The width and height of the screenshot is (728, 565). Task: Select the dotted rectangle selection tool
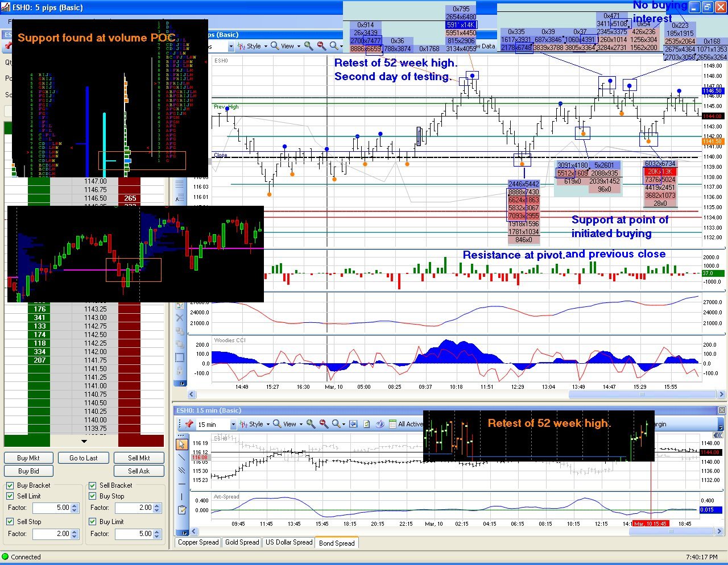[x=180, y=358]
